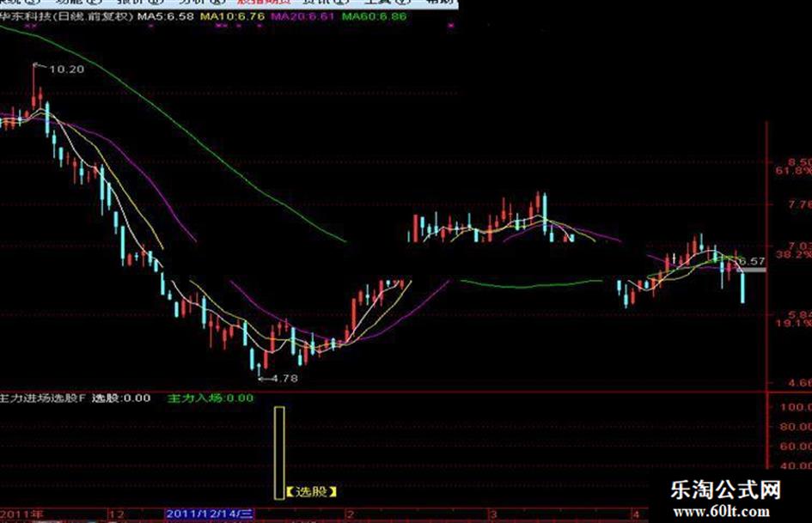This screenshot has height=523, width=812.
Task: Click the 6.57 current price label
Action: pos(752,261)
